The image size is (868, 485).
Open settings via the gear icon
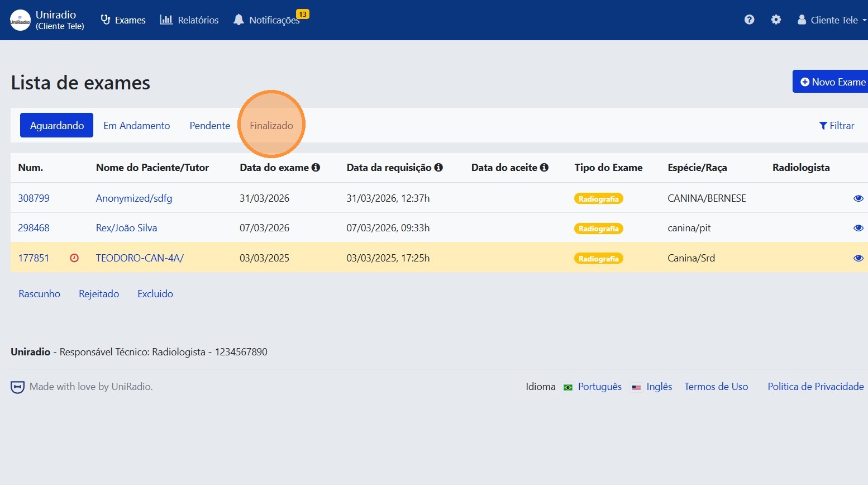(x=776, y=20)
